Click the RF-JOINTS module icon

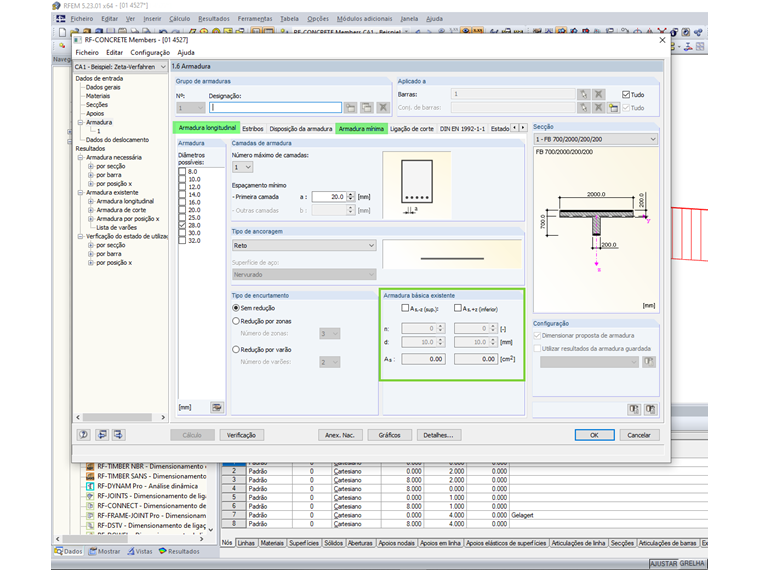(x=90, y=496)
